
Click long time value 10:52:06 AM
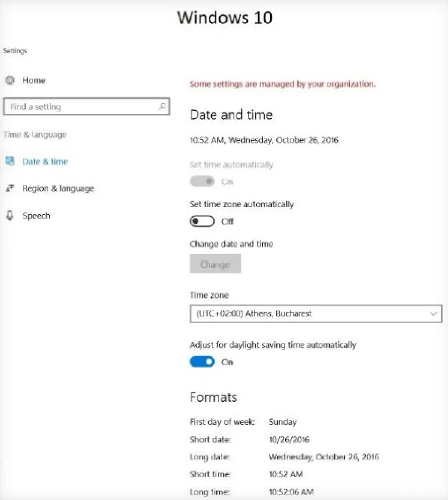[291, 492]
